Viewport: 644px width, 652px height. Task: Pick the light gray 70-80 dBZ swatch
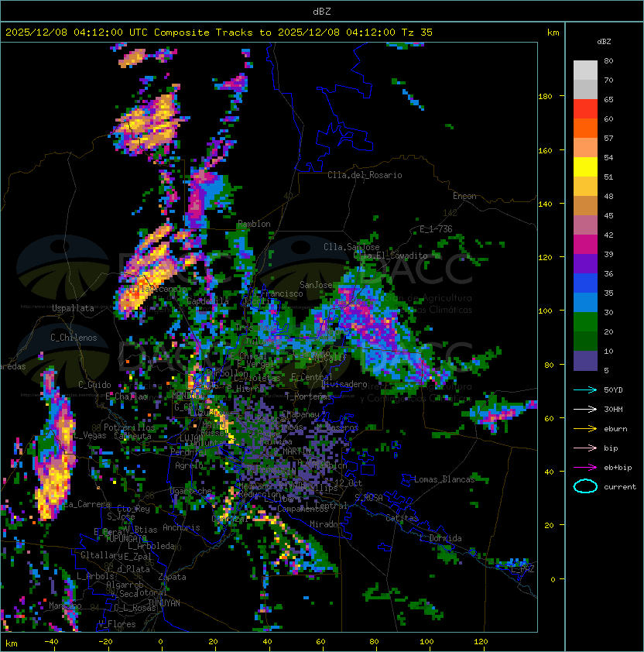click(x=585, y=70)
